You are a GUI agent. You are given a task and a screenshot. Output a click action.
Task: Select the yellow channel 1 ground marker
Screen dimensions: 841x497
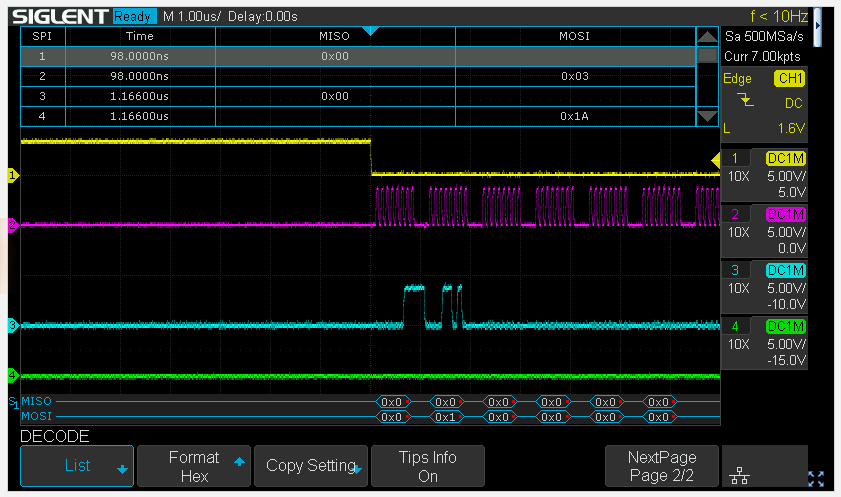click(12, 175)
